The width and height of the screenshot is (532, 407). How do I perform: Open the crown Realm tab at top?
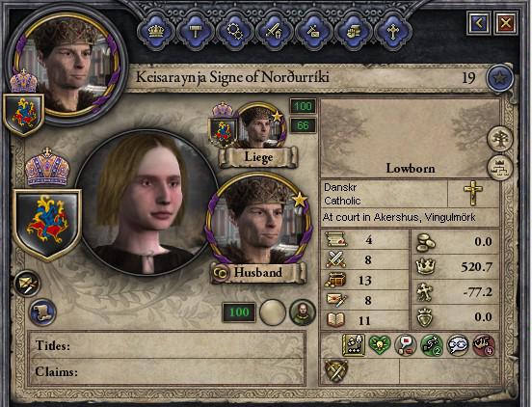[156, 32]
